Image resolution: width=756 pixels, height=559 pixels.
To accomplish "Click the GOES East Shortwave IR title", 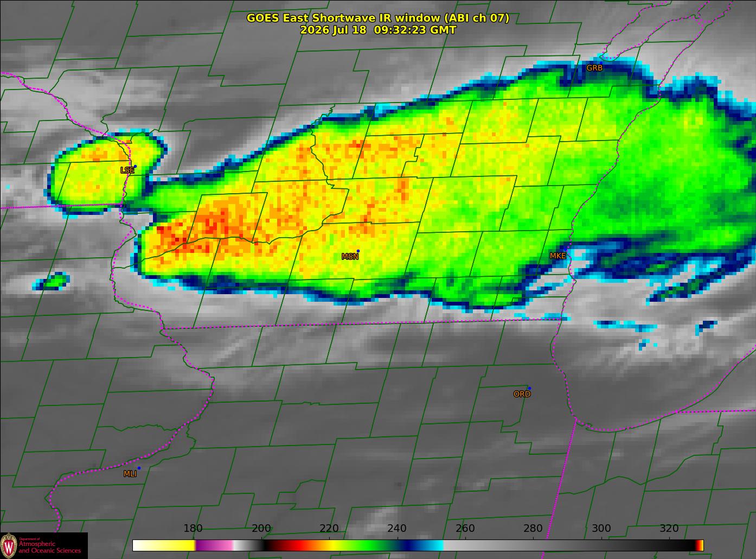I will 378,18.
